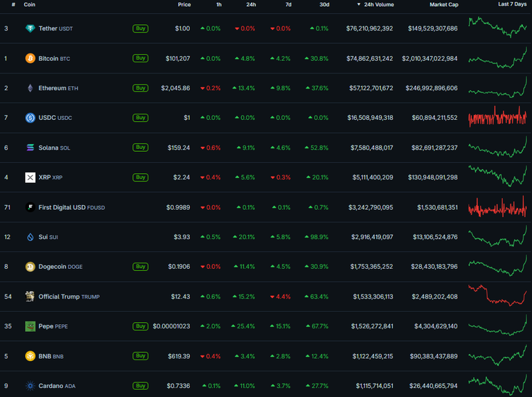Open the Dogecoin DOGE coin link
Image resolution: width=532 pixels, height=397 pixels.
click(60, 267)
